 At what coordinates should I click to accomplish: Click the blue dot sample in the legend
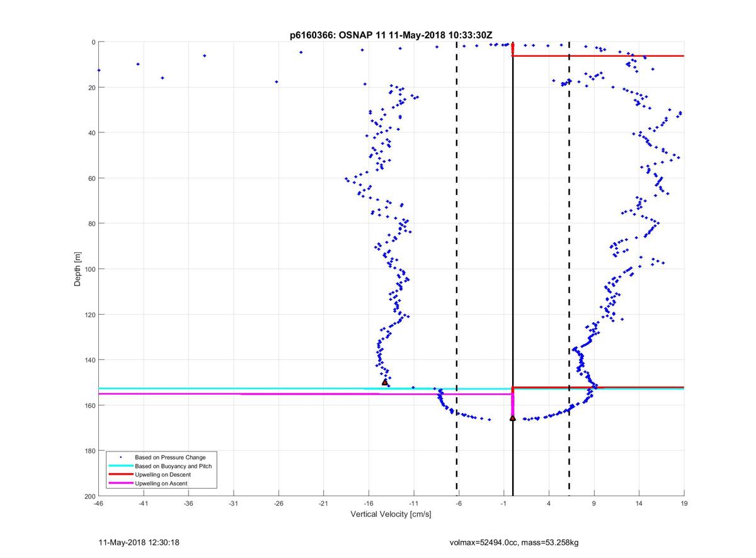pos(121,457)
